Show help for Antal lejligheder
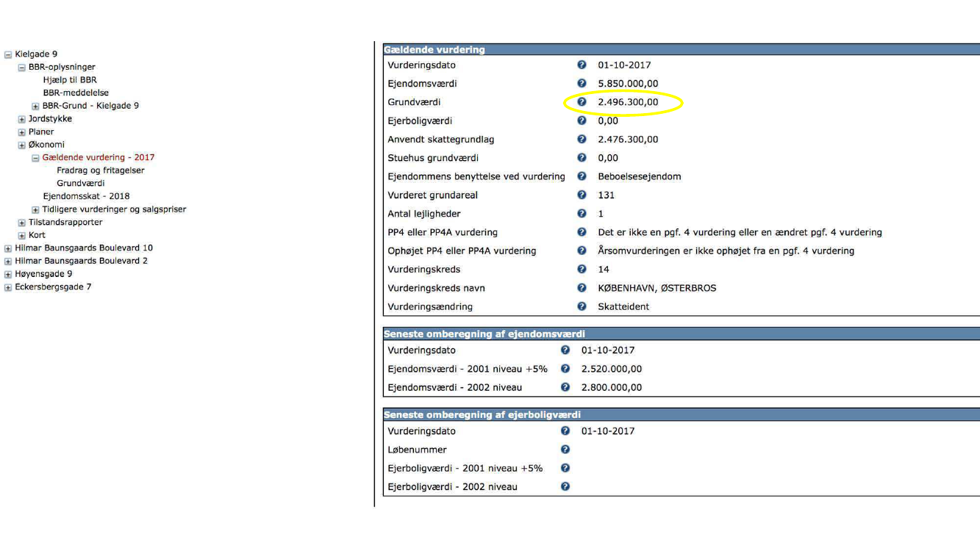 [582, 214]
